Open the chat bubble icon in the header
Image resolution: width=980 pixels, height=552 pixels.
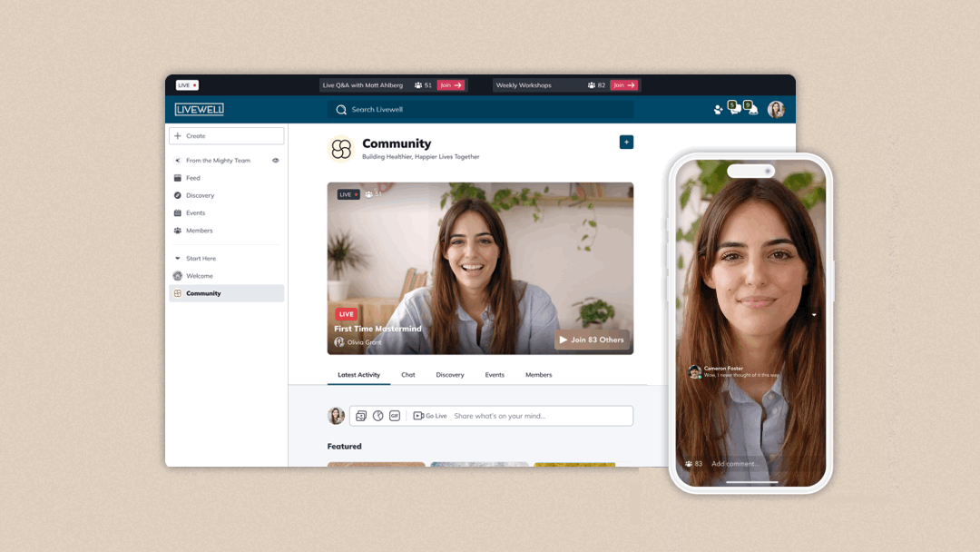pyautogui.click(x=735, y=110)
